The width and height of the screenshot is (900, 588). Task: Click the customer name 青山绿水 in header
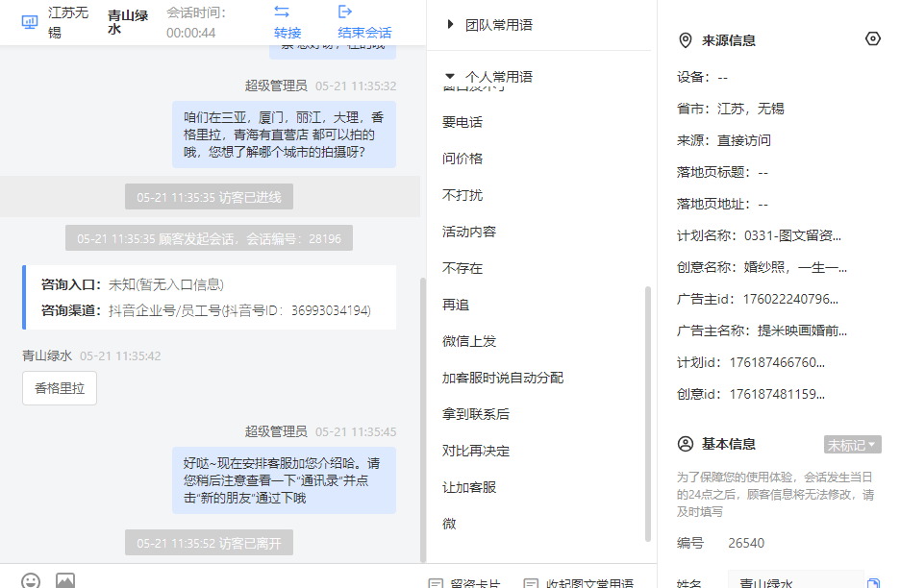tap(128, 22)
